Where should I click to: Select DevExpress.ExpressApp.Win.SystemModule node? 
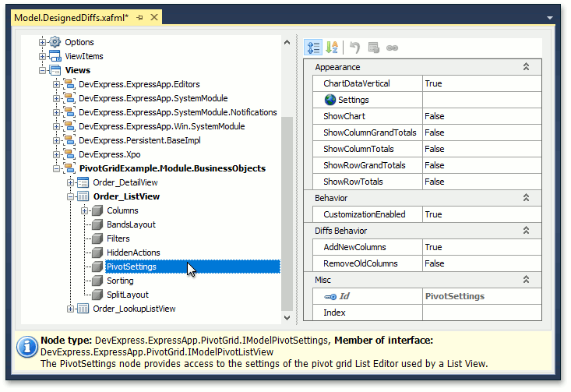point(162,126)
